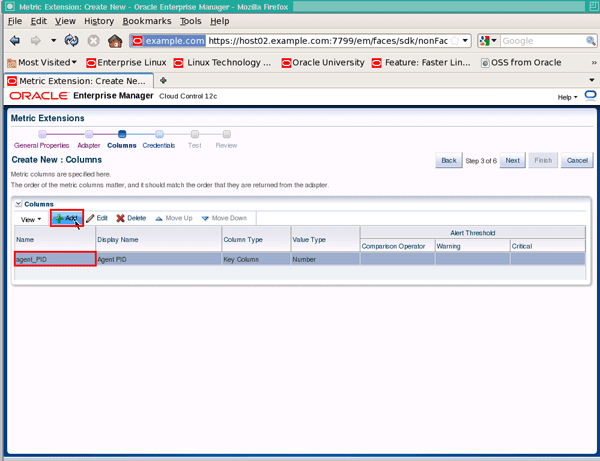The height and width of the screenshot is (461, 600).
Task: Go to Adapter train step
Action: click(89, 145)
